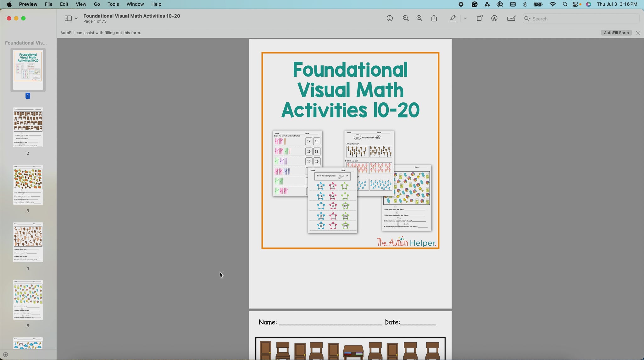
Task: Open the Form Filling toolbar icon
Action: tap(512, 19)
